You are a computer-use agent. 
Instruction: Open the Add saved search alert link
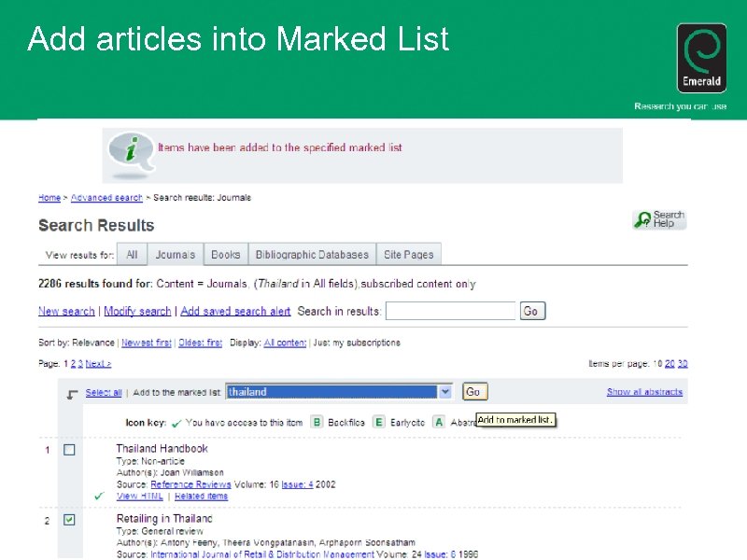tap(234, 310)
